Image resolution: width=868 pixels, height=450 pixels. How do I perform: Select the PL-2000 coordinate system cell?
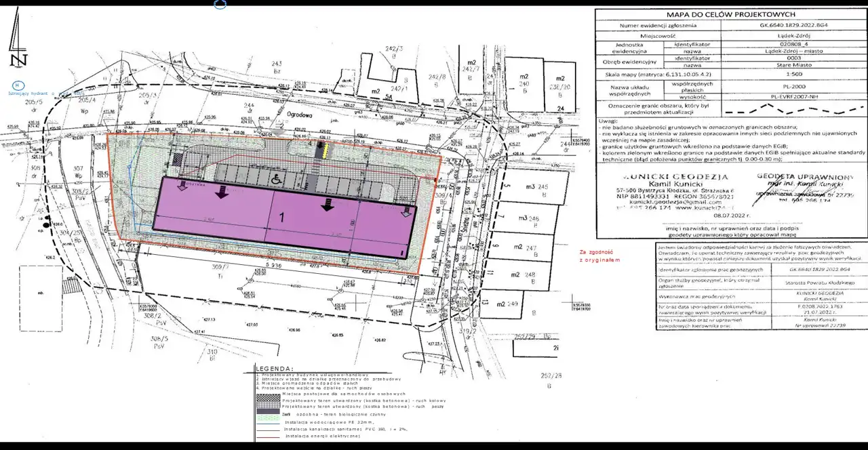point(798,87)
